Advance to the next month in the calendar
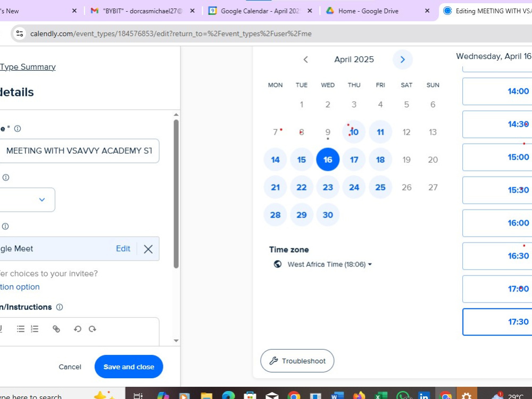Viewport: 532px width, 399px height. (402, 60)
